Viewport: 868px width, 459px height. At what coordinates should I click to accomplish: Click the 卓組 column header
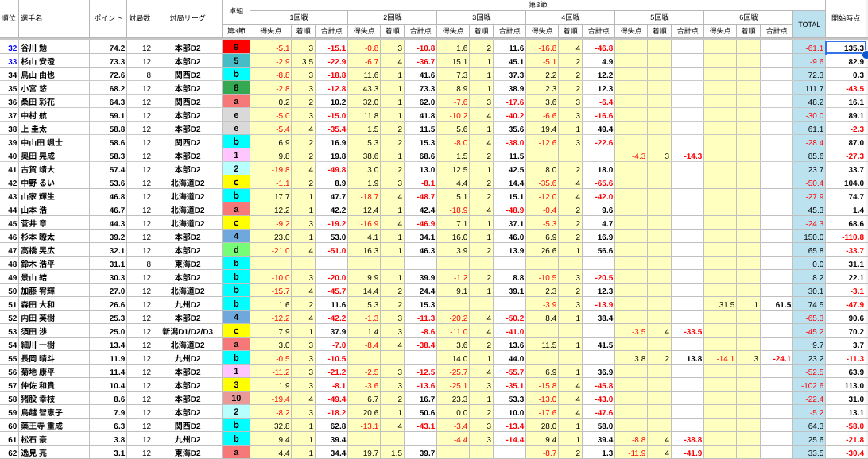tap(236, 11)
